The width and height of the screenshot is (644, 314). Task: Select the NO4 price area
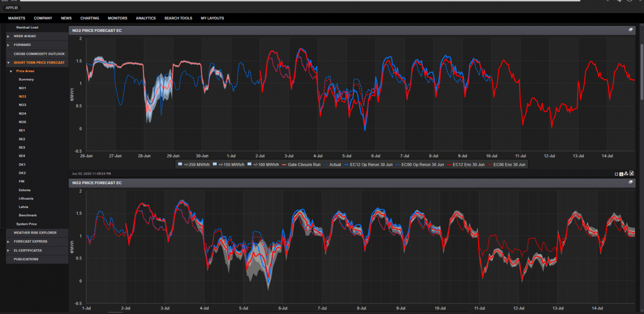coord(23,114)
